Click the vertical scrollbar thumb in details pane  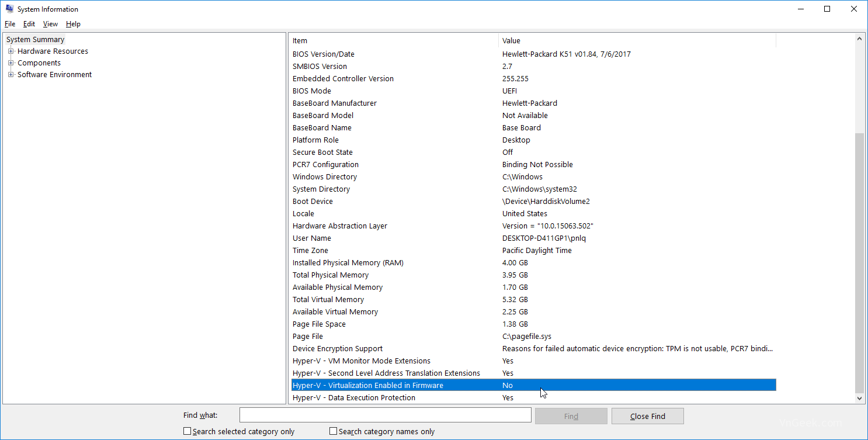(x=859, y=263)
